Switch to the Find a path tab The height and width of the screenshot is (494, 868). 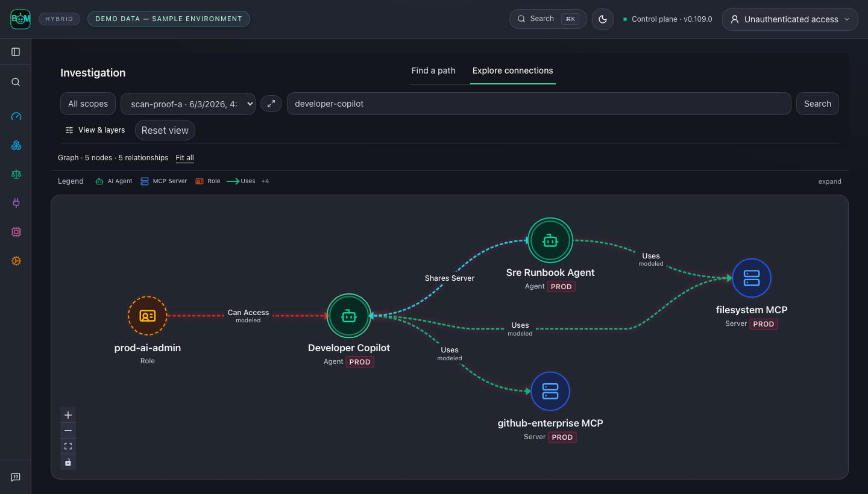tap(433, 70)
